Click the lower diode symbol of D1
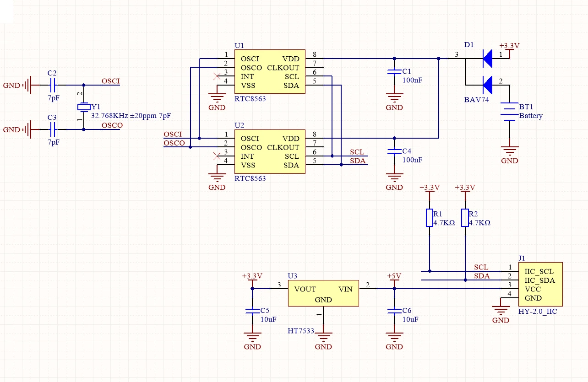 click(x=487, y=85)
